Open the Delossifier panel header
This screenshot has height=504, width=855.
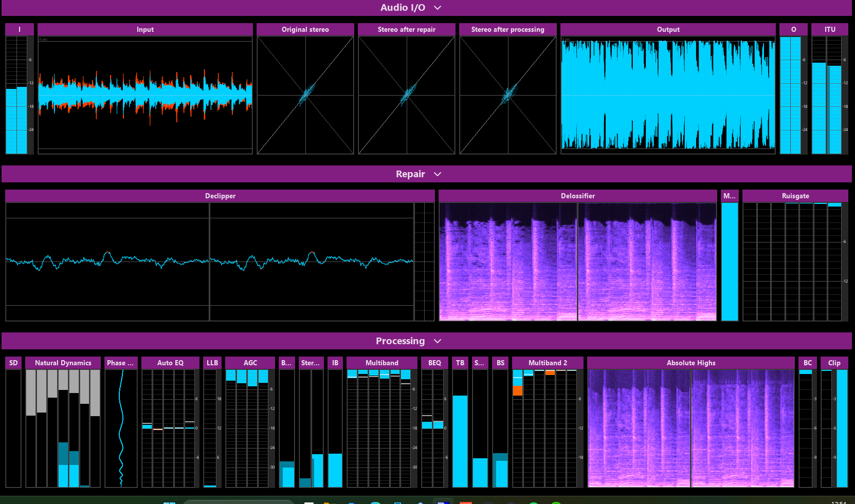(x=577, y=196)
